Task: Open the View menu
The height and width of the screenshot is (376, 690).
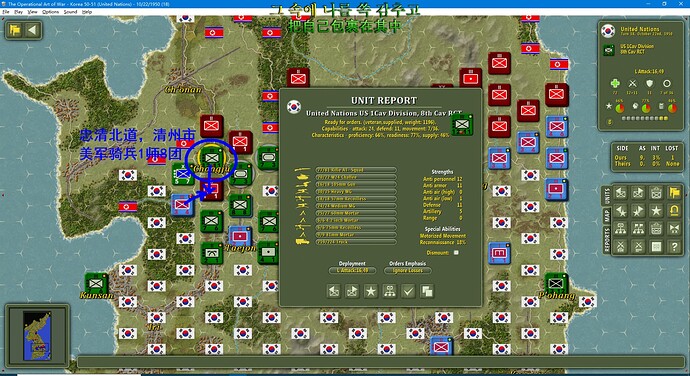Action: (x=33, y=12)
